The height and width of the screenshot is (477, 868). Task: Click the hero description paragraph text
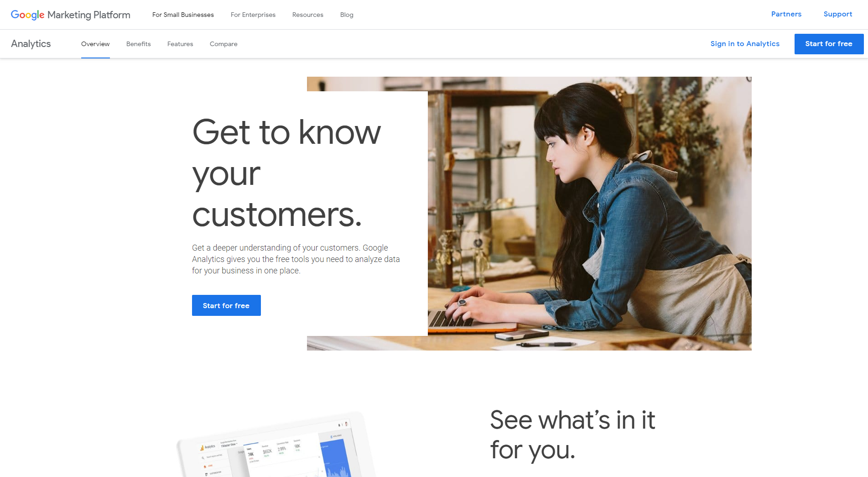click(x=296, y=259)
